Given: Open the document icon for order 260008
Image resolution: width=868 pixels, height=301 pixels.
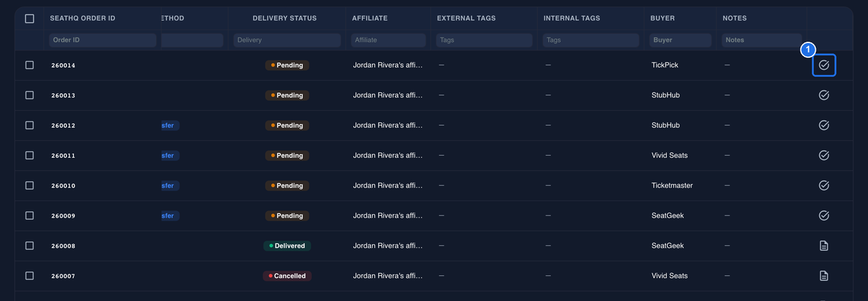Looking at the screenshot, I should coord(824,245).
